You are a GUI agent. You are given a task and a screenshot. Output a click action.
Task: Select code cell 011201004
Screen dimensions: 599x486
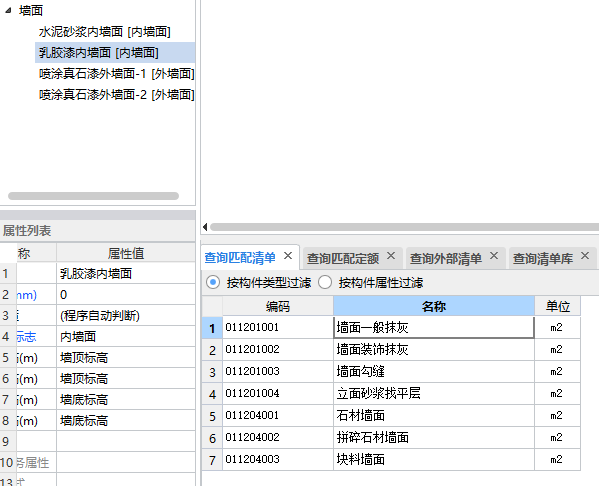(x=278, y=394)
